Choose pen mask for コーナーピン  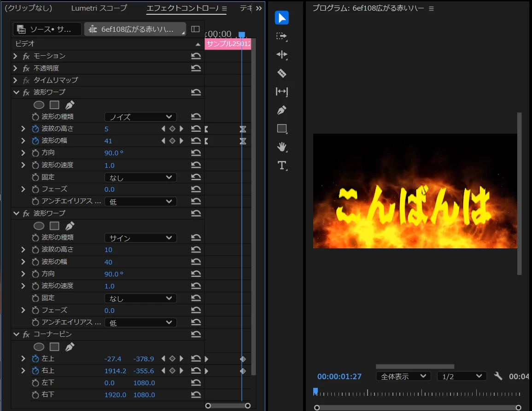70,346
